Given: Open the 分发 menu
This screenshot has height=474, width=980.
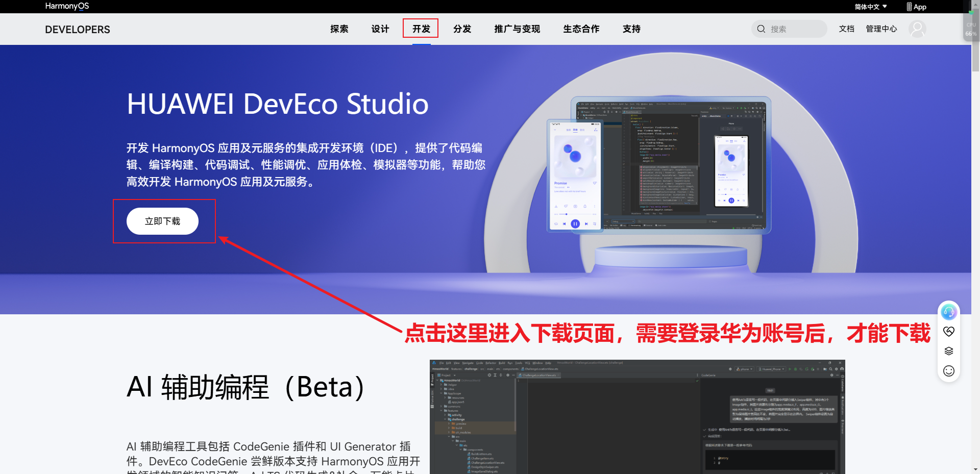Looking at the screenshot, I should tap(462, 29).
